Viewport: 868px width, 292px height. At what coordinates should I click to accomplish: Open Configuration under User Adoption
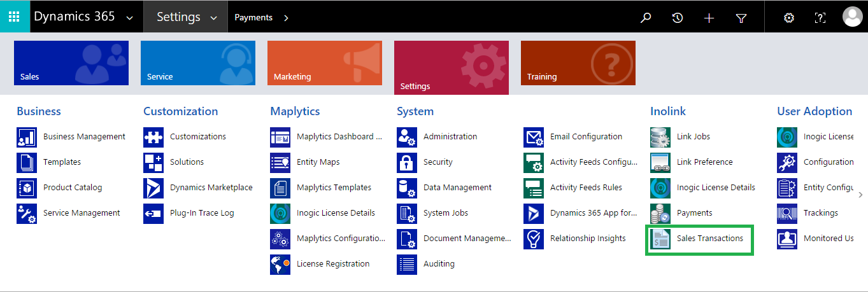pos(829,162)
